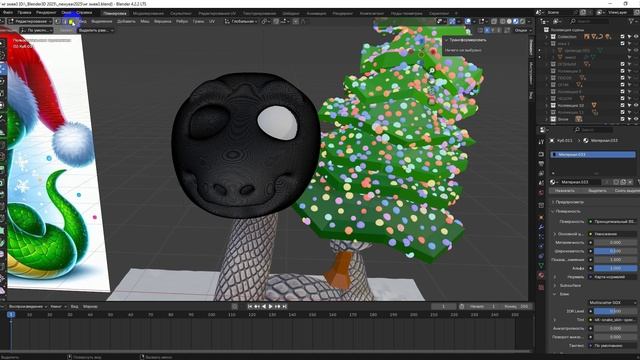This screenshot has width=640, height=360.
Task: Open Воспроизведение menu in the timeline
Action: (x=28, y=306)
